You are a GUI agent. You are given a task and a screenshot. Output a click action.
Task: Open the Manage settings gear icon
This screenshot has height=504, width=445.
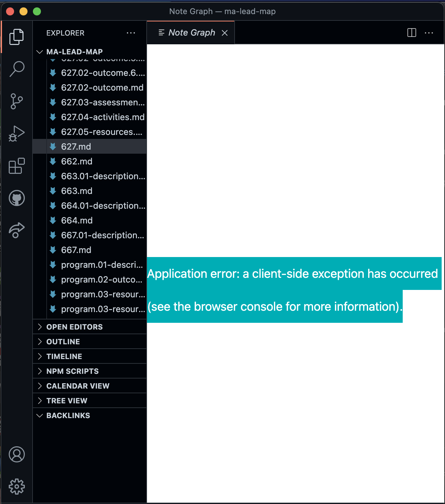point(17,486)
